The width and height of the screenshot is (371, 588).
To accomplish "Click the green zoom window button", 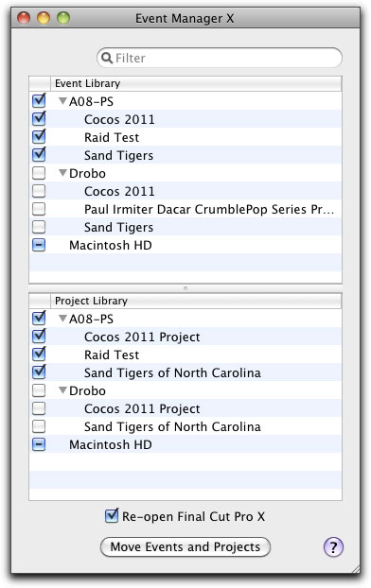I will point(63,18).
